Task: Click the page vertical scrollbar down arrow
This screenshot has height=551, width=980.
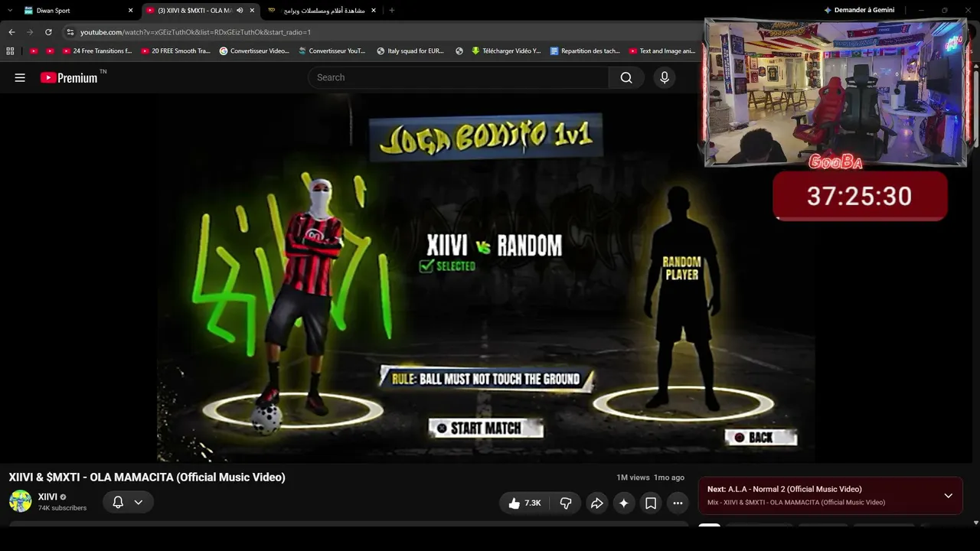Action: click(x=975, y=523)
